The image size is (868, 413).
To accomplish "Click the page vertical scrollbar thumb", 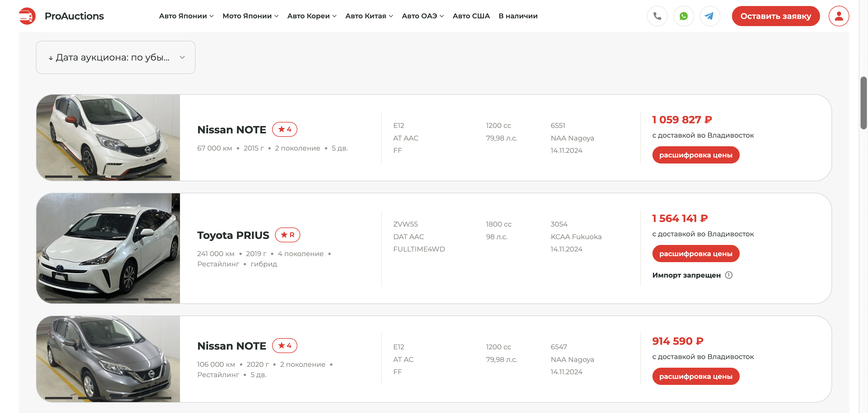I will (863, 103).
